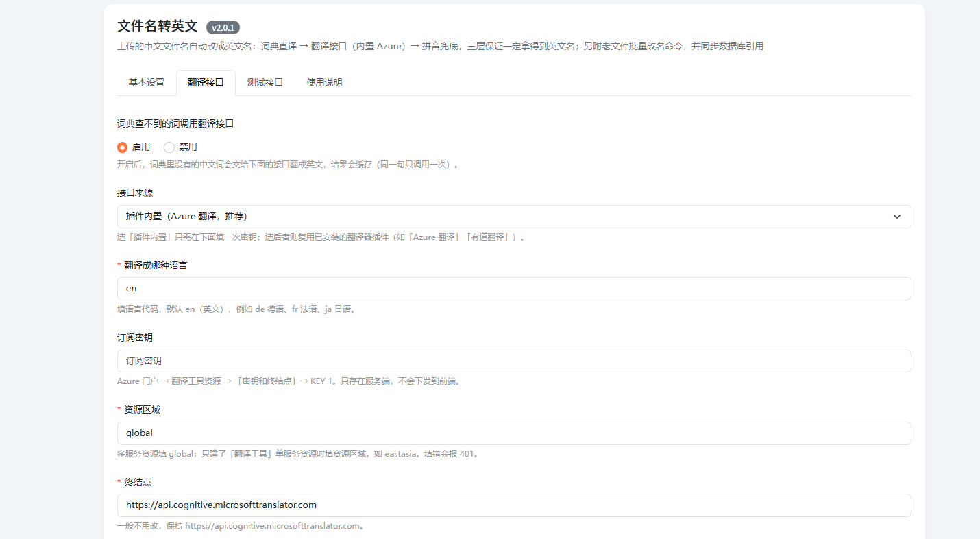
Task: Click the description line starting with 上传的中文文件名
Action: click(x=441, y=46)
